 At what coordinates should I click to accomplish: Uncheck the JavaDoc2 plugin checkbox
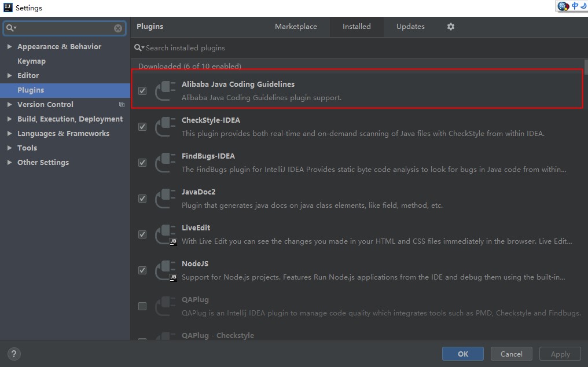tap(142, 199)
